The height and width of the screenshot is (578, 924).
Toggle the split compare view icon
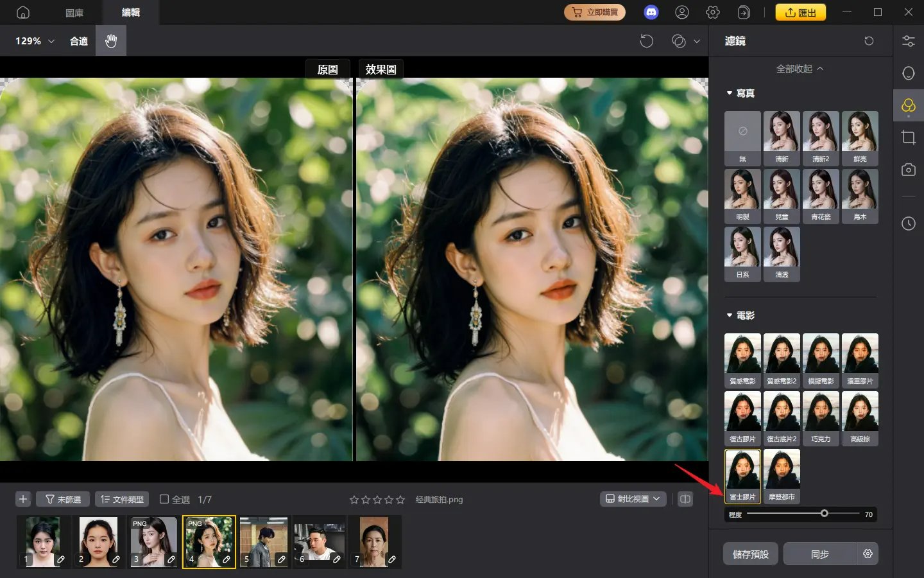coord(685,499)
